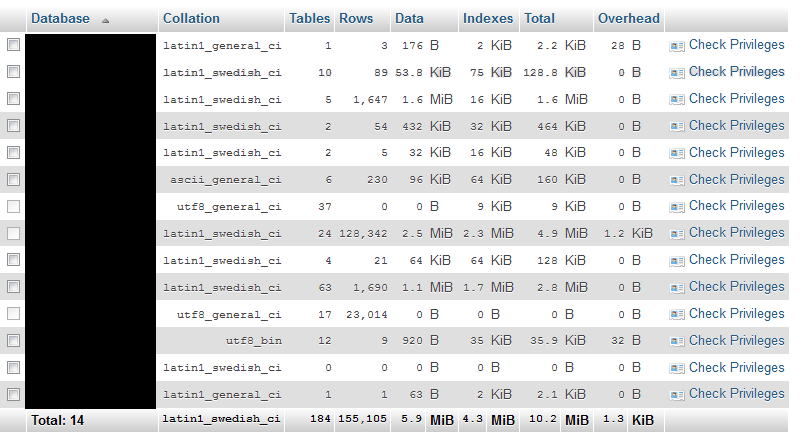Click the 28 B overhead value
This screenshot has height=443, width=805.
click(x=625, y=45)
